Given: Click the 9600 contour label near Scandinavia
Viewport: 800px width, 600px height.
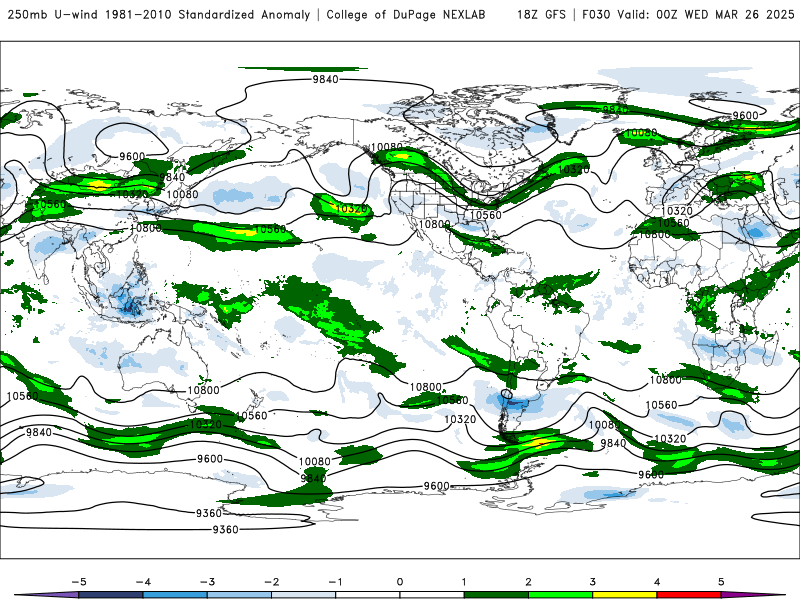Looking at the screenshot, I should coord(745,115).
